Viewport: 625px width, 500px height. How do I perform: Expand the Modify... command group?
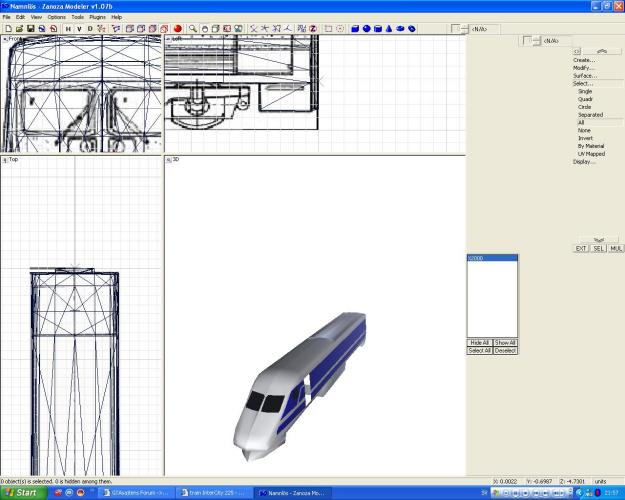tap(584, 68)
